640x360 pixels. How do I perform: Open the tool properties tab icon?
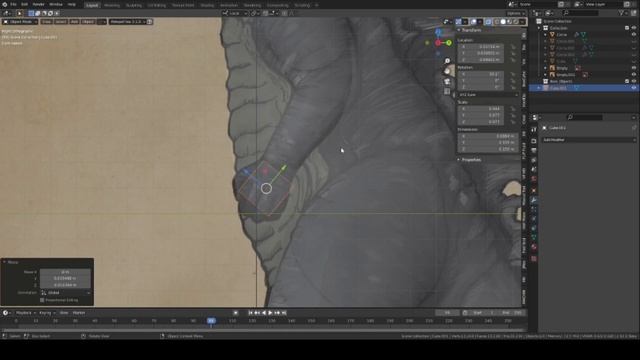[534, 130]
